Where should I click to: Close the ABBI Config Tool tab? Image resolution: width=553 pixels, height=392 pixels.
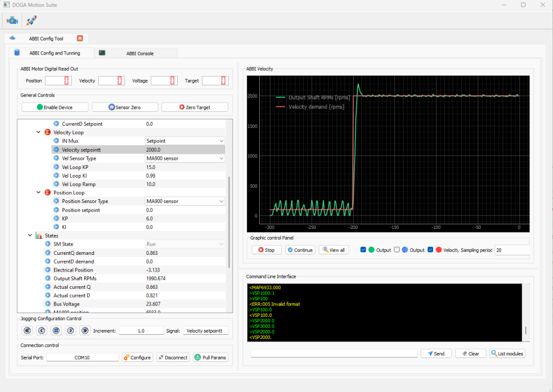[80, 38]
